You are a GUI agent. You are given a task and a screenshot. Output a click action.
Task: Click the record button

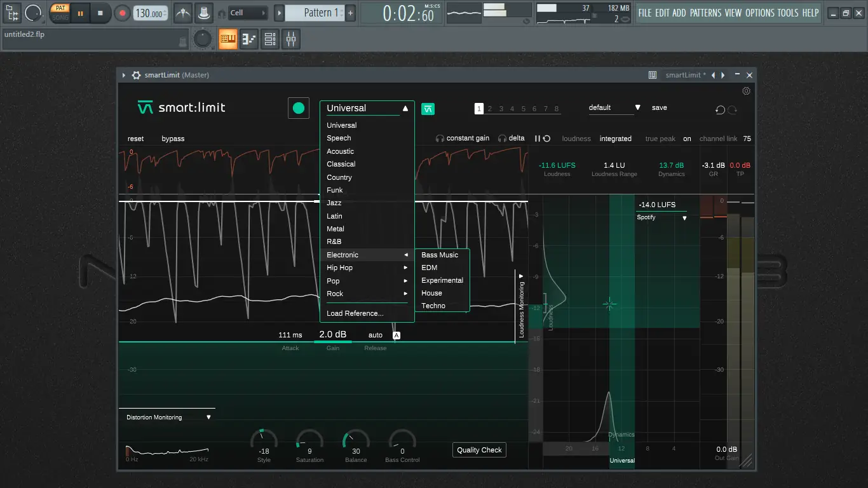[122, 13]
